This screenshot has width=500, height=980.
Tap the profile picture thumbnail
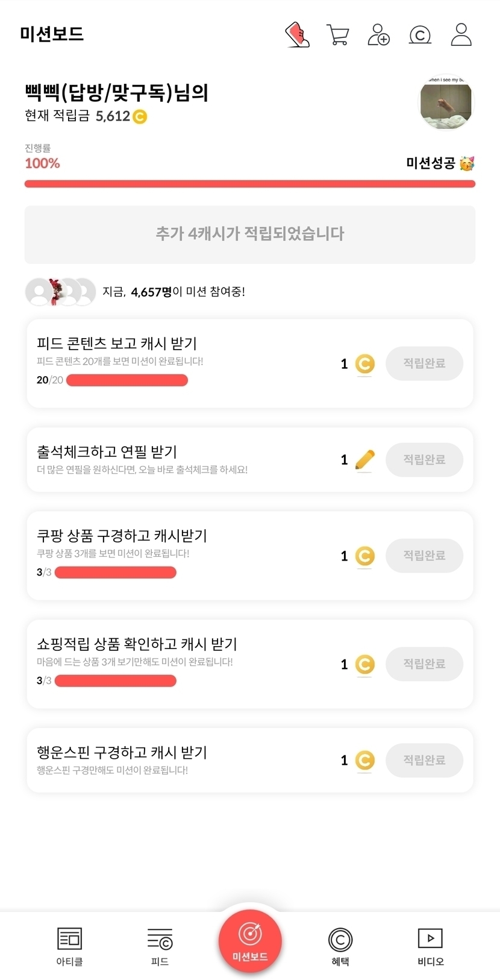[446, 103]
